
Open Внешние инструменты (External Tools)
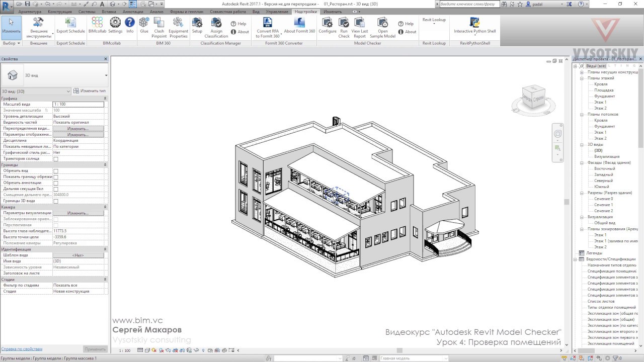39,28
